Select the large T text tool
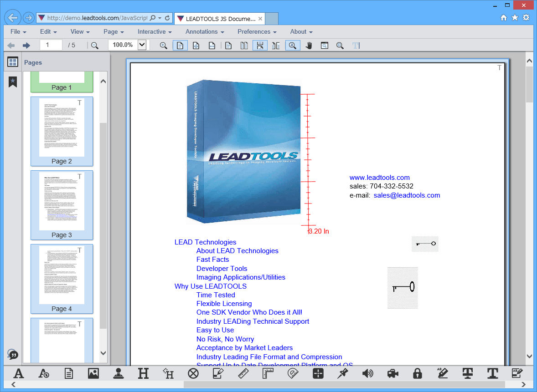The height and width of the screenshot is (392, 537). [492, 373]
